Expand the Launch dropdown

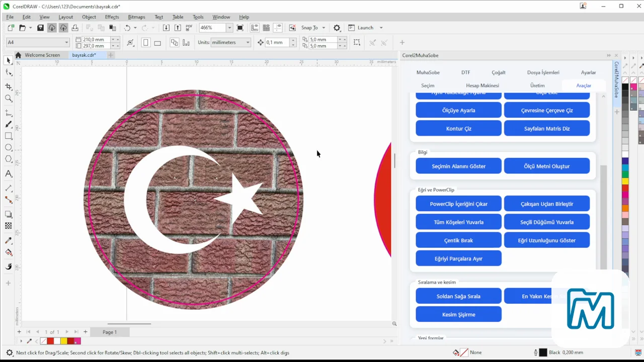pyautogui.click(x=381, y=28)
